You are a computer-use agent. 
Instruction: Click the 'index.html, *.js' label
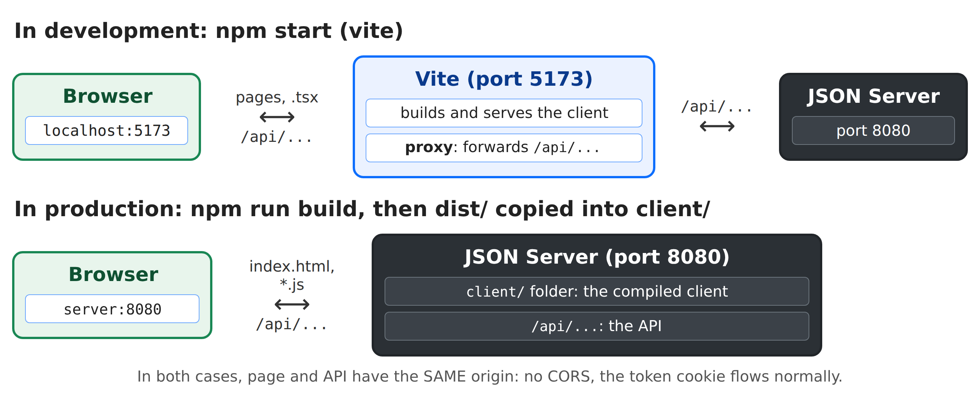click(x=292, y=275)
